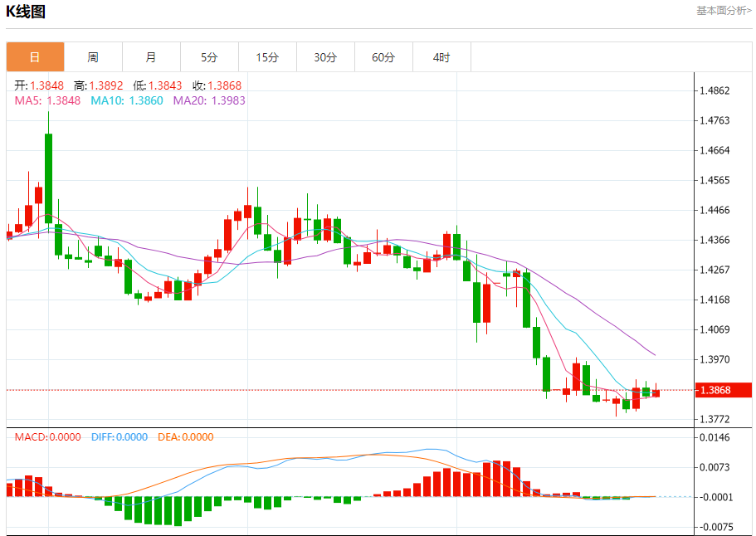Click the 收: 1.3868 close value
This screenshot has height=536, width=756.
[x=217, y=85]
